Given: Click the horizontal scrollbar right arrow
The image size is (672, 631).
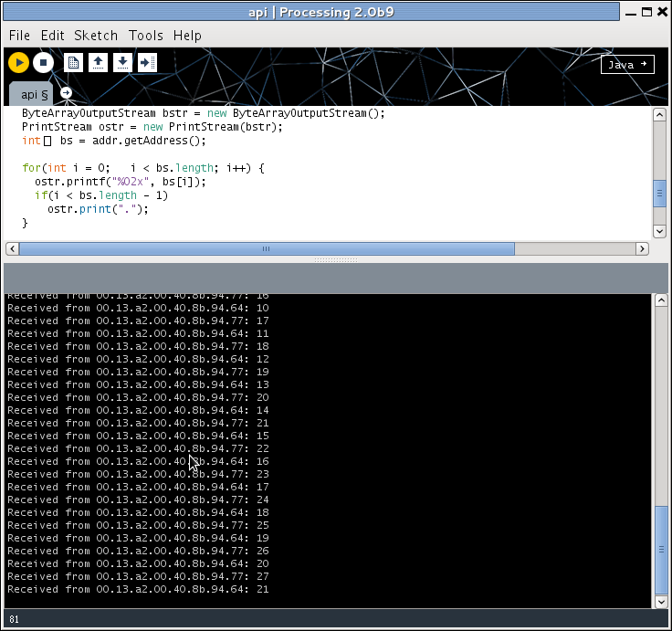Looking at the screenshot, I should point(642,248).
